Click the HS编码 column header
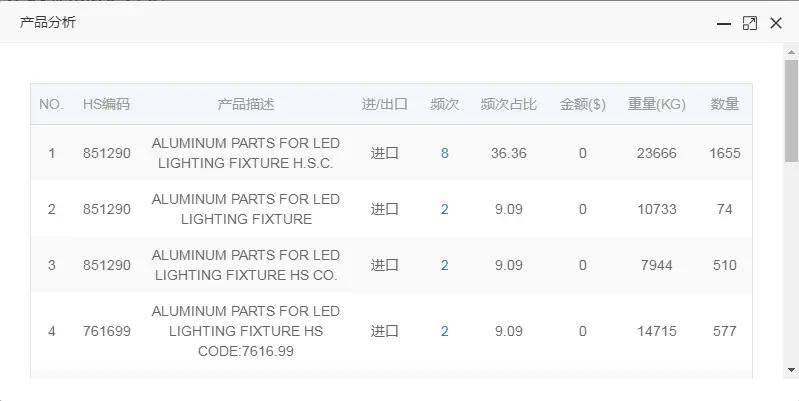Viewport: 799px width, 401px height. 106,104
